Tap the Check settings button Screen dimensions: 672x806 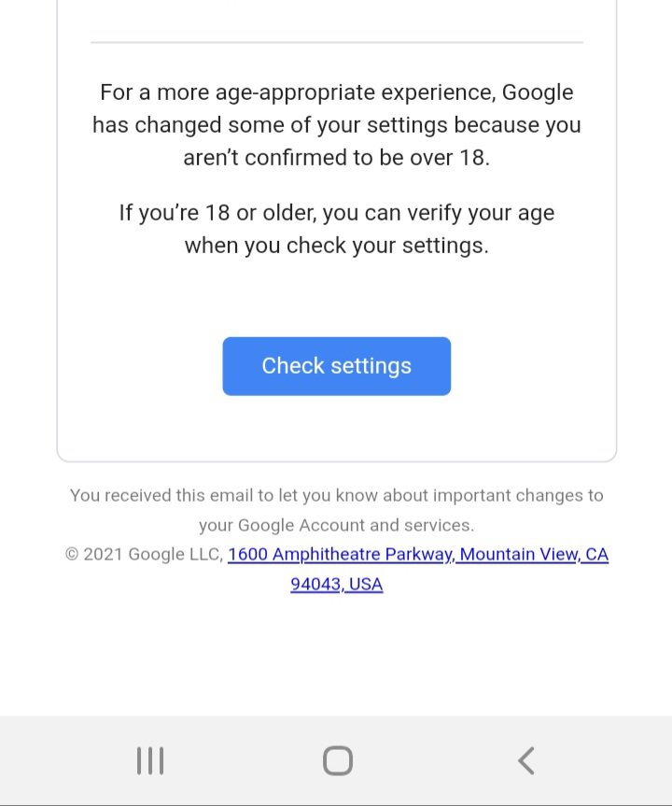(x=337, y=366)
